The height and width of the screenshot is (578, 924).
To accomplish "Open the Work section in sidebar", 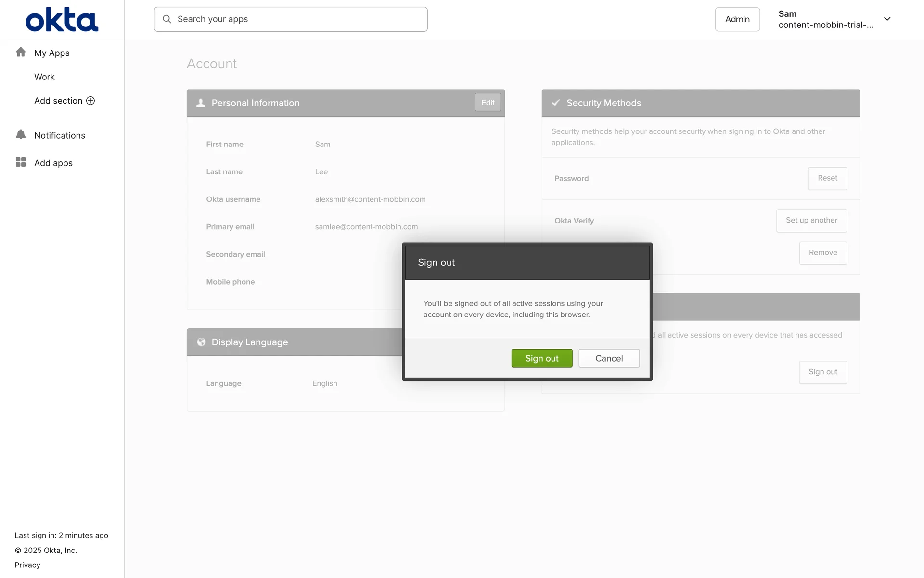I will [x=44, y=77].
